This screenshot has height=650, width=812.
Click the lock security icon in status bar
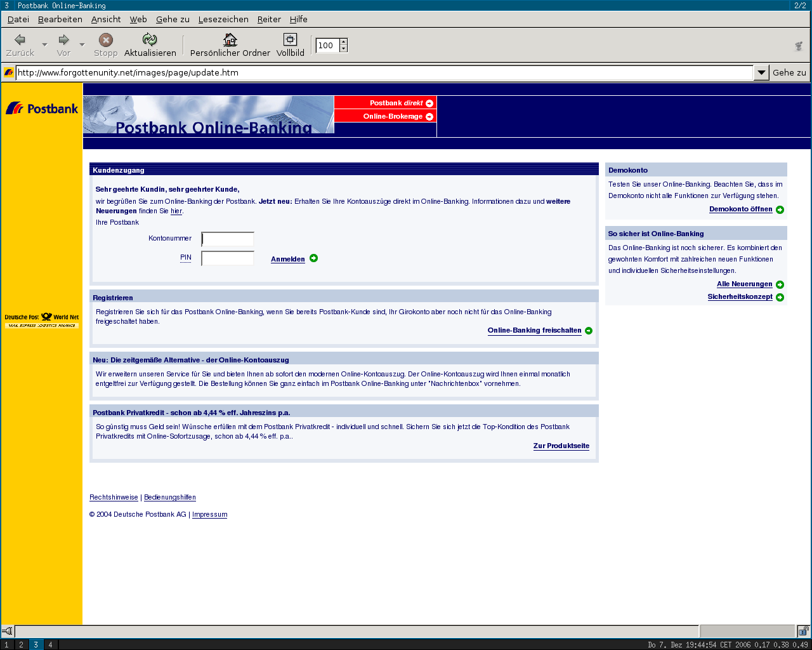pos(803,631)
